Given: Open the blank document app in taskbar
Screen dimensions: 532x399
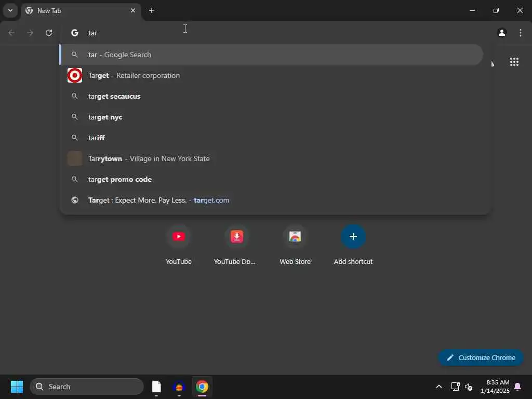Looking at the screenshot, I should (x=156, y=387).
